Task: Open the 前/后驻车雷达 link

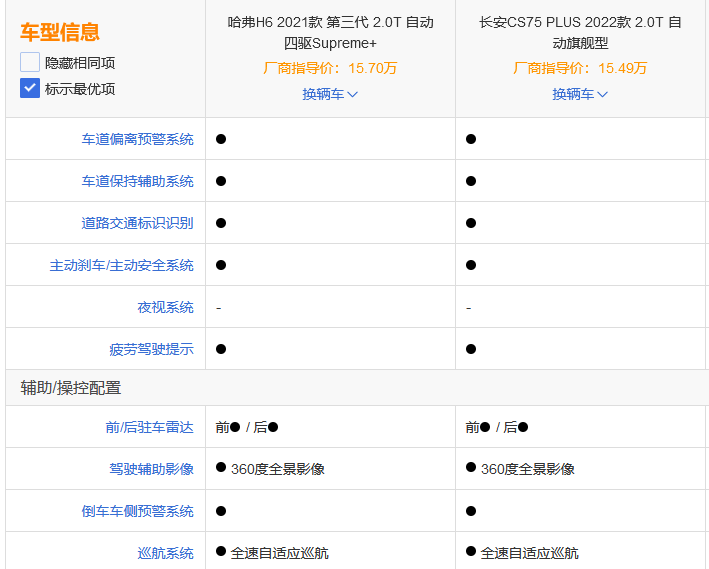Action: point(150,427)
